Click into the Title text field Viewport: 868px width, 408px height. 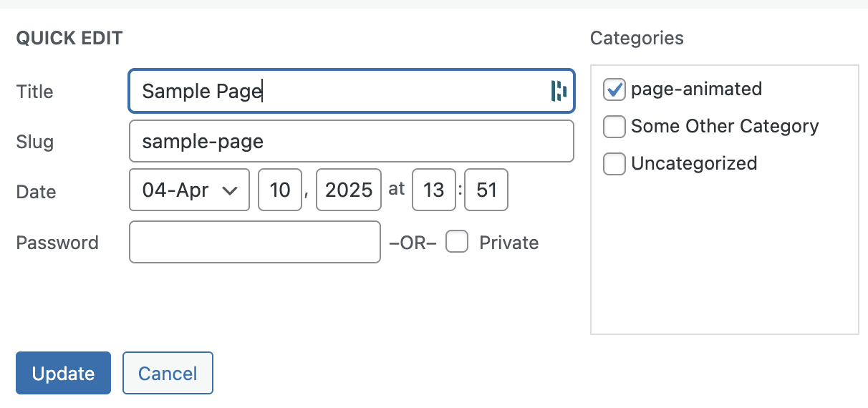337,91
